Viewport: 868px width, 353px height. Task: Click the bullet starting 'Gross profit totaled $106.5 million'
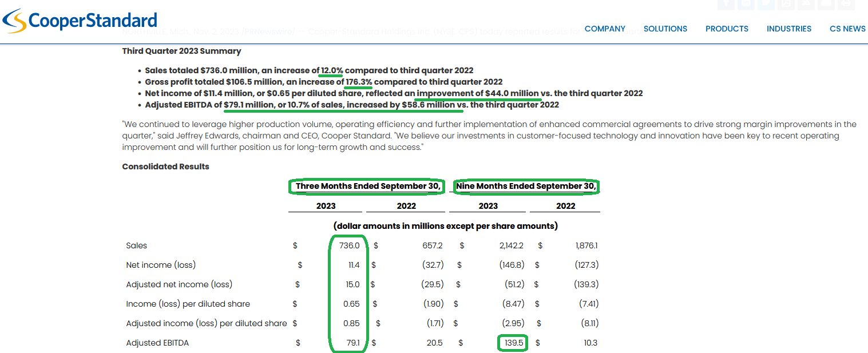[324, 82]
